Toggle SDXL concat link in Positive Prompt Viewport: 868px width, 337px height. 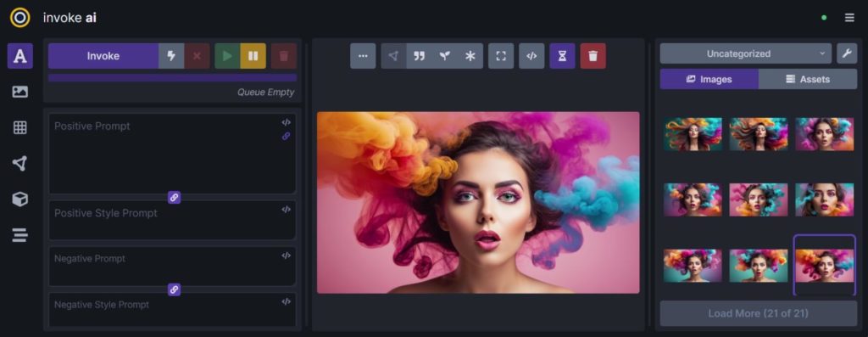tap(287, 136)
